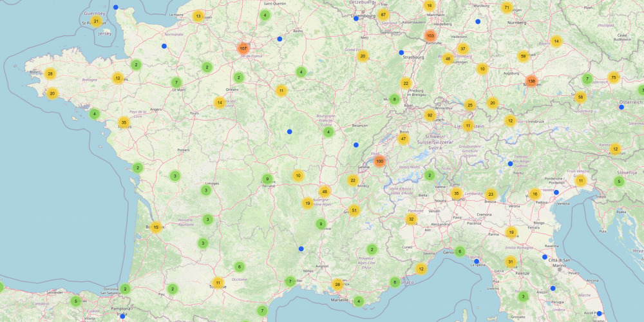
Task: Click the yellow 92 cluster near Zurich
Action: 430,116
